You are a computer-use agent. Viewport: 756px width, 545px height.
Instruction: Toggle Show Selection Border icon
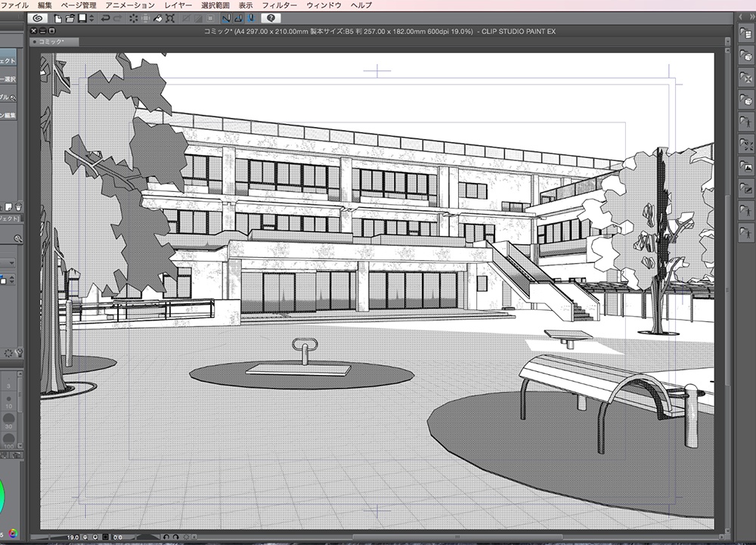click(x=210, y=18)
